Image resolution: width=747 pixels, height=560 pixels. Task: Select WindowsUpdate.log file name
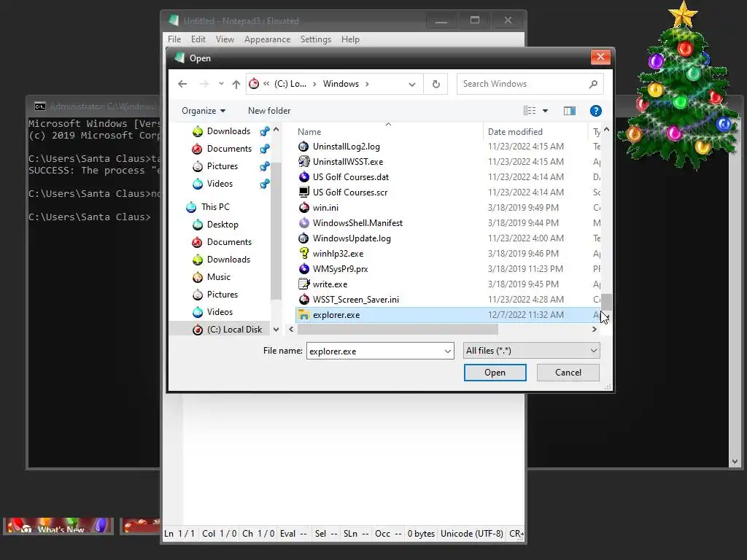click(x=352, y=238)
